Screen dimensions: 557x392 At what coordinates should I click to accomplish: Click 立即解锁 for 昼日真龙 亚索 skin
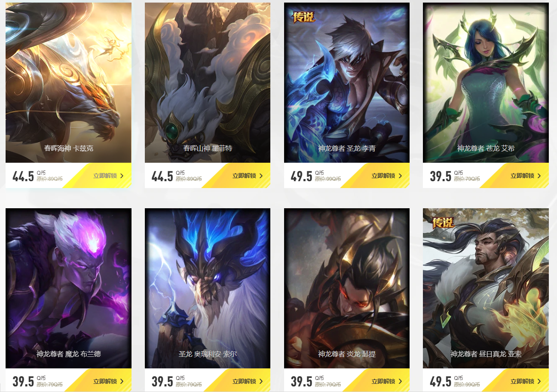(x=522, y=381)
